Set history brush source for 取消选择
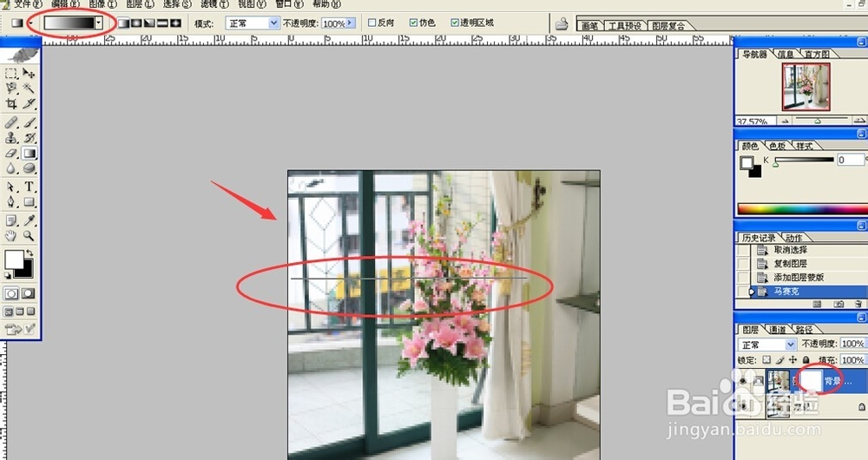Viewport: 868px width, 460px height. [x=743, y=250]
